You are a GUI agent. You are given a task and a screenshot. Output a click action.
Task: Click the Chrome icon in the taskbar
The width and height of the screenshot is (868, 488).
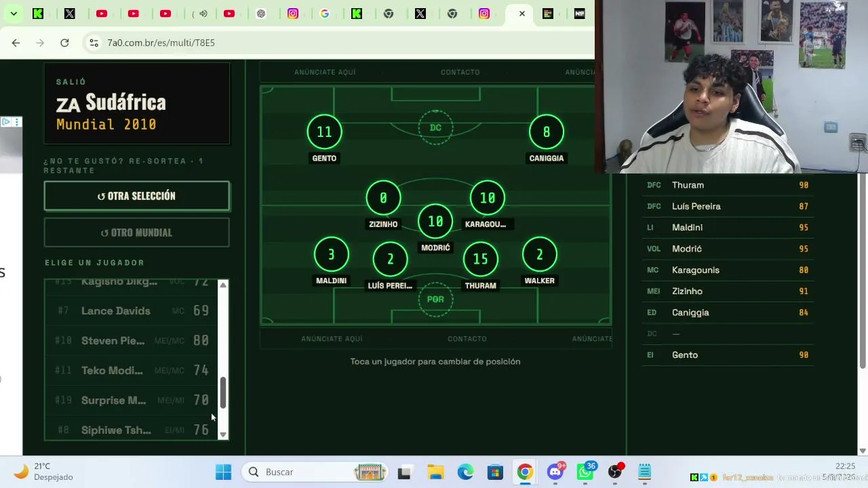point(525,472)
